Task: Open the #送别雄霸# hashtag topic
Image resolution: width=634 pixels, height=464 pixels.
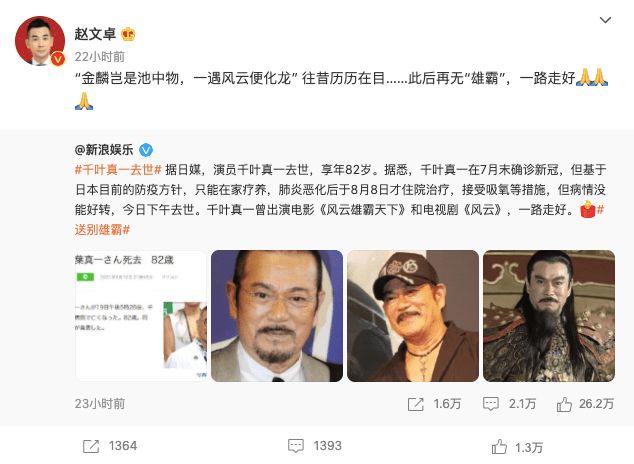Action: pos(102,230)
